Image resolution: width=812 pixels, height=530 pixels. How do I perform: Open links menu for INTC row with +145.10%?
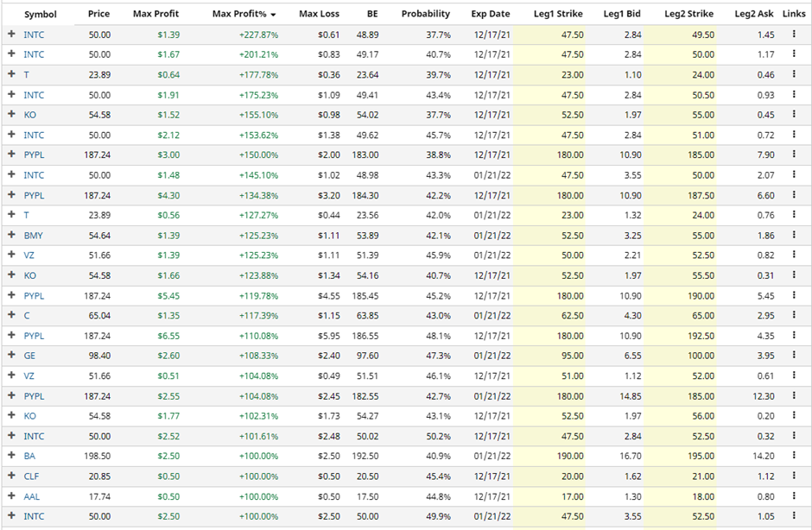click(793, 174)
